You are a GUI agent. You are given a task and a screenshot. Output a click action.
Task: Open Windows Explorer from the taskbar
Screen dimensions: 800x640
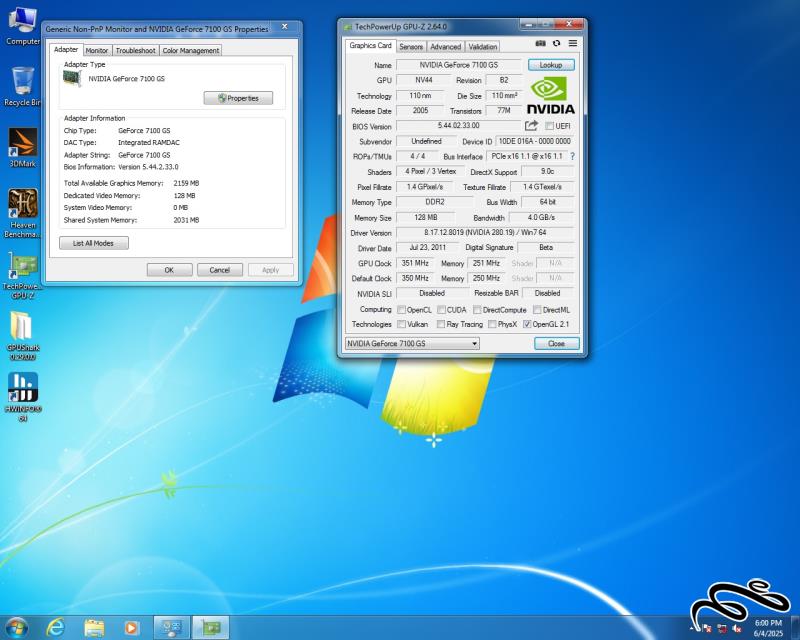94,627
